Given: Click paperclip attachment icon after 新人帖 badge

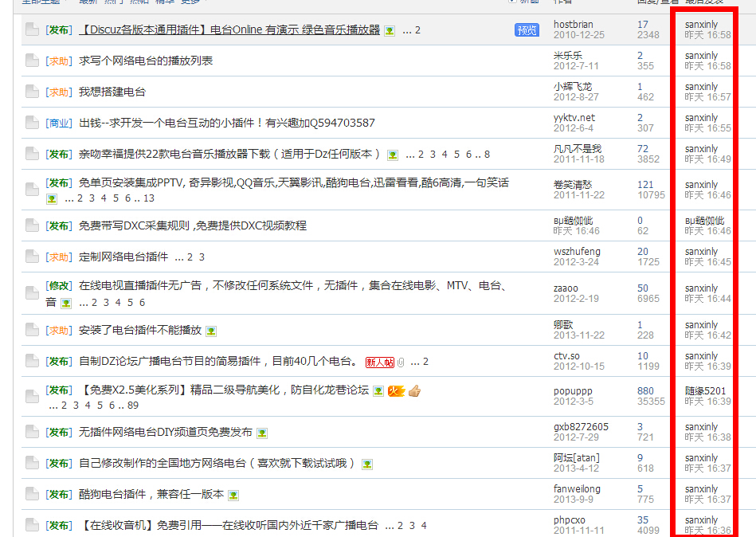Looking at the screenshot, I should click(401, 362).
